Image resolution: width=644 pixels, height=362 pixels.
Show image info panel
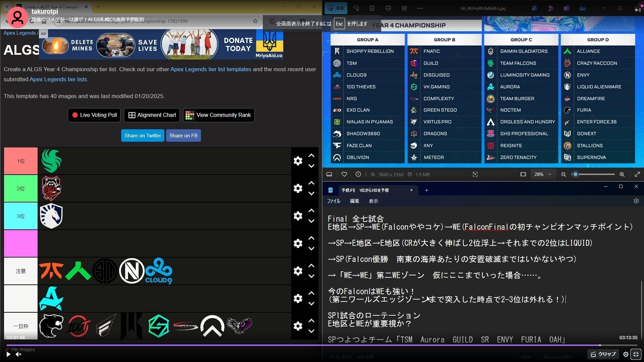click(358, 174)
